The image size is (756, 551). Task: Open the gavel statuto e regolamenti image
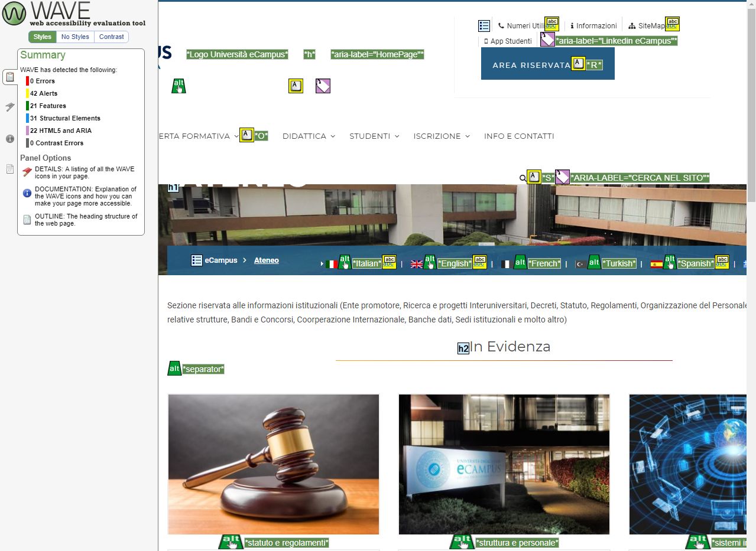click(x=274, y=464)
